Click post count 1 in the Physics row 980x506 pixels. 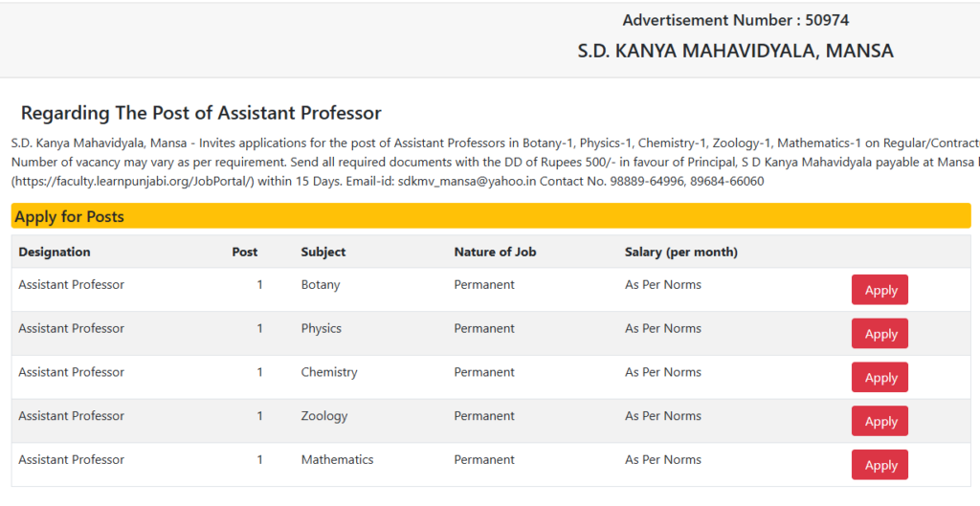point(260,329)
